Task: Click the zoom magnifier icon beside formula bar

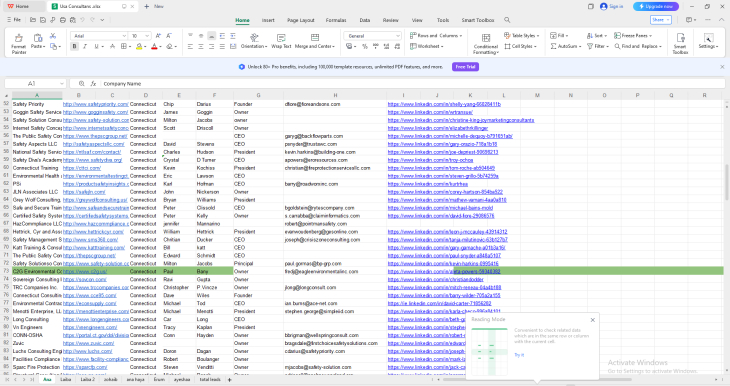Action: point(81,84)
